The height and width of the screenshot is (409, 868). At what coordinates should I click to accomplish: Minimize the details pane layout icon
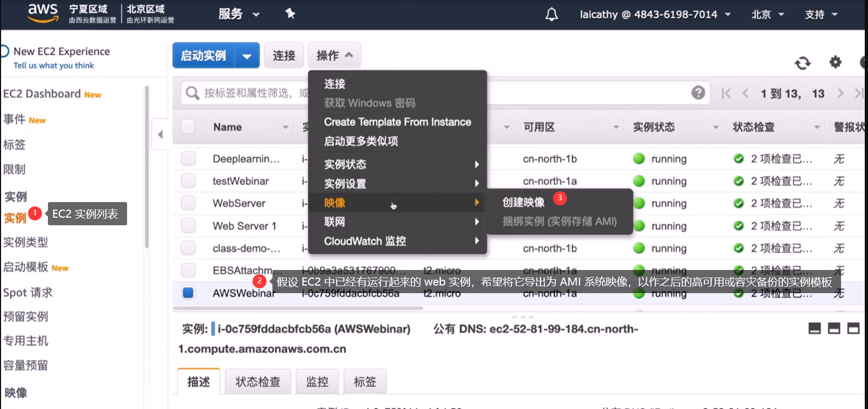(815, 328)
